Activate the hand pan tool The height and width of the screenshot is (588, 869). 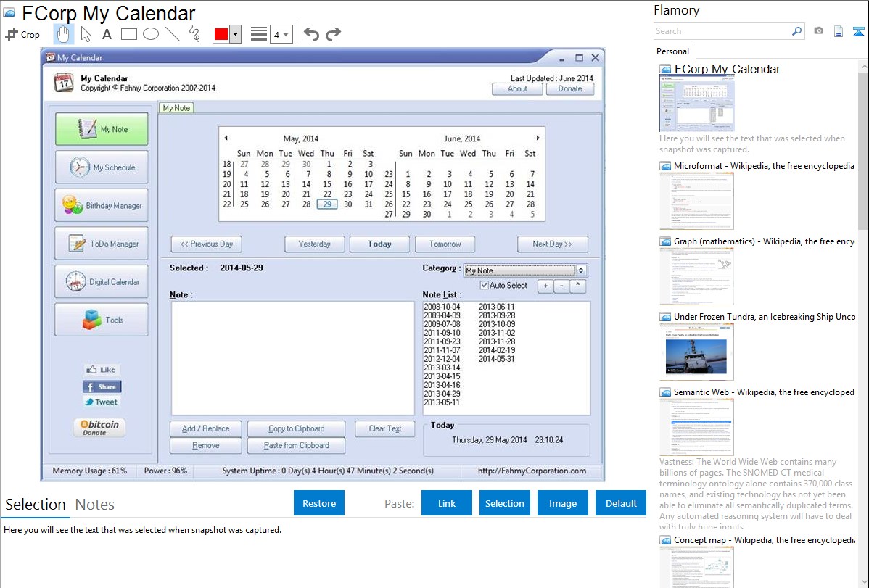63,34
